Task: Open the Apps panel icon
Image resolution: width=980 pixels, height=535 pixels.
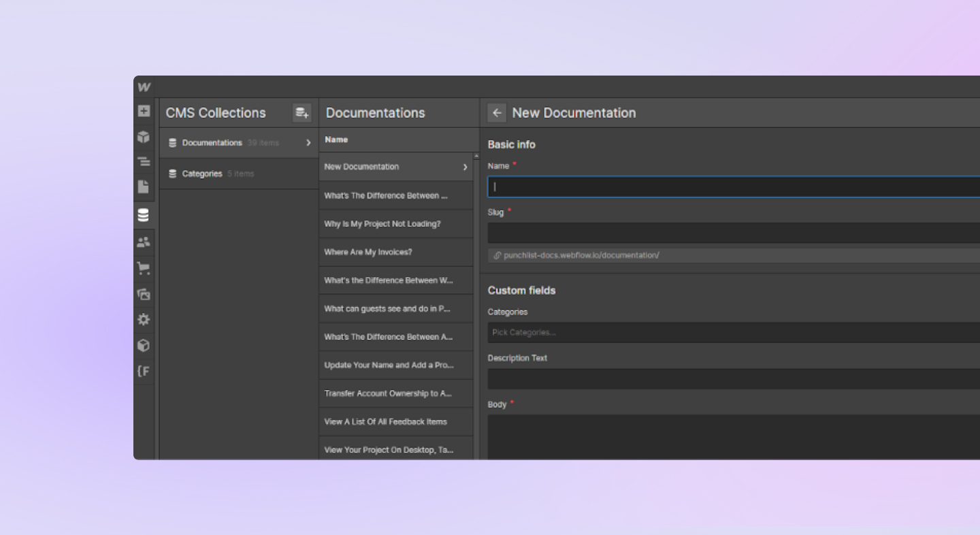Action: click(x=144, y=345)
